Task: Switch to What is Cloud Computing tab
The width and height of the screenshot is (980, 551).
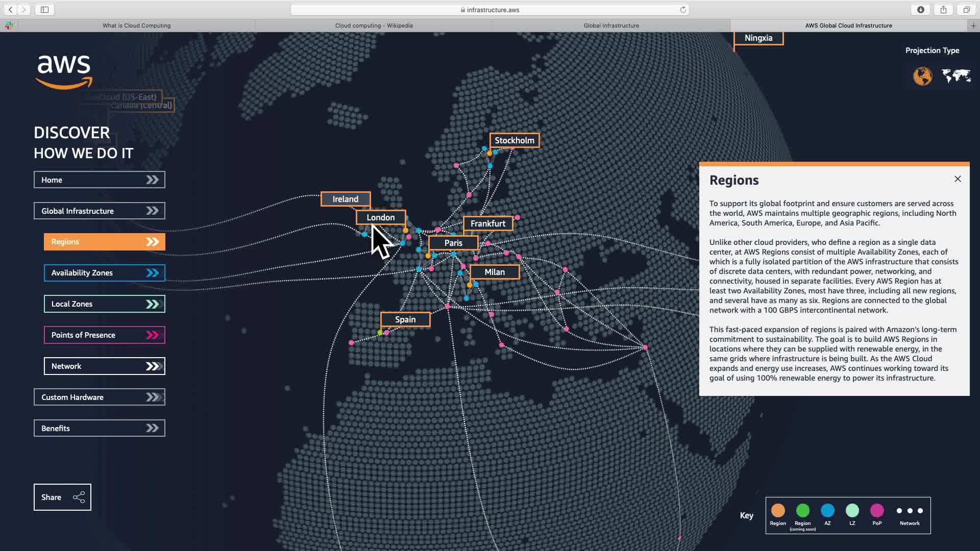Action: pos(136,26)
